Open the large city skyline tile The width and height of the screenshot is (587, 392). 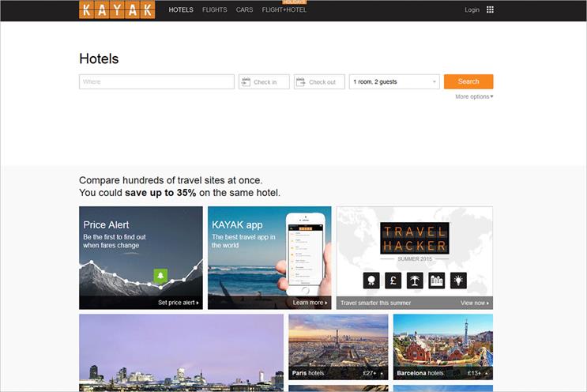point(181,352)
